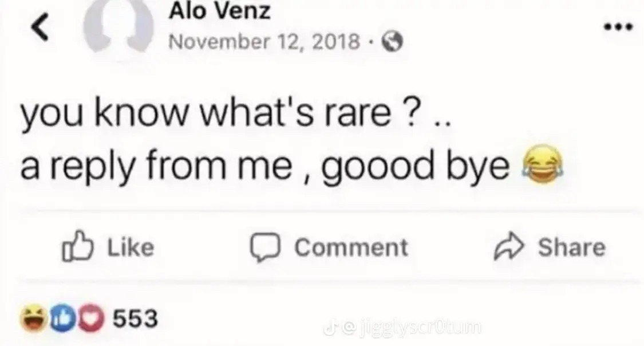644x346 pixels.
Task: Click the Share arrow icon
Action: point(509,246)
